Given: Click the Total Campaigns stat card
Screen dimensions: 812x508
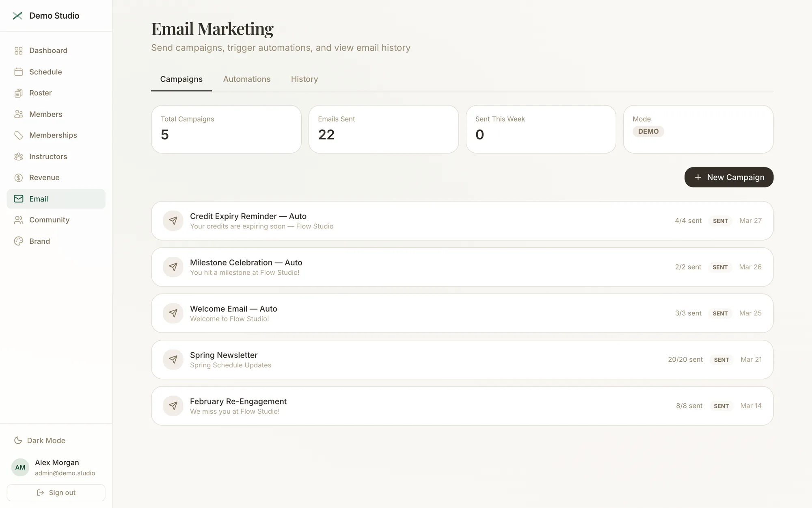Looking at the screenshot, I should pos(226,129).
